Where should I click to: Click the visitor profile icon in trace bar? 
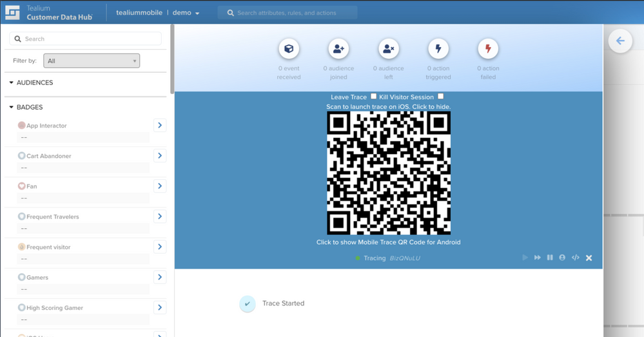[x=562, y=258]
